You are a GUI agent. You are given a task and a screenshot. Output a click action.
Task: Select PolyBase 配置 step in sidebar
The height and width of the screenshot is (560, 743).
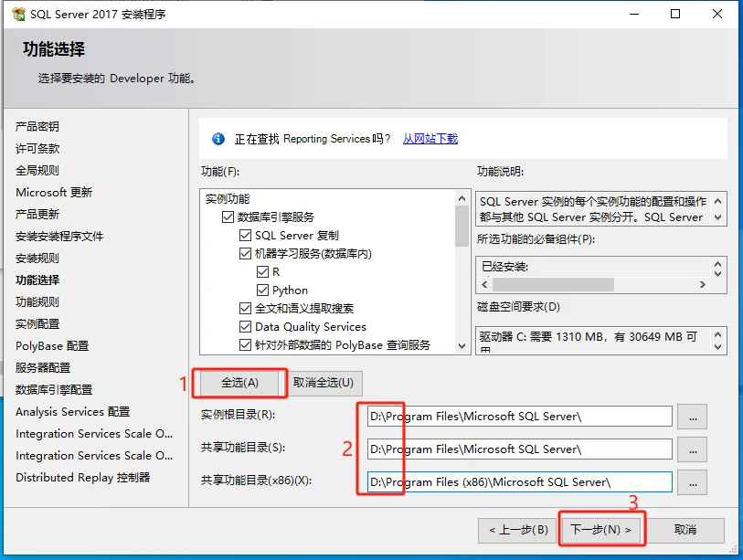click(x=52, y=346)
